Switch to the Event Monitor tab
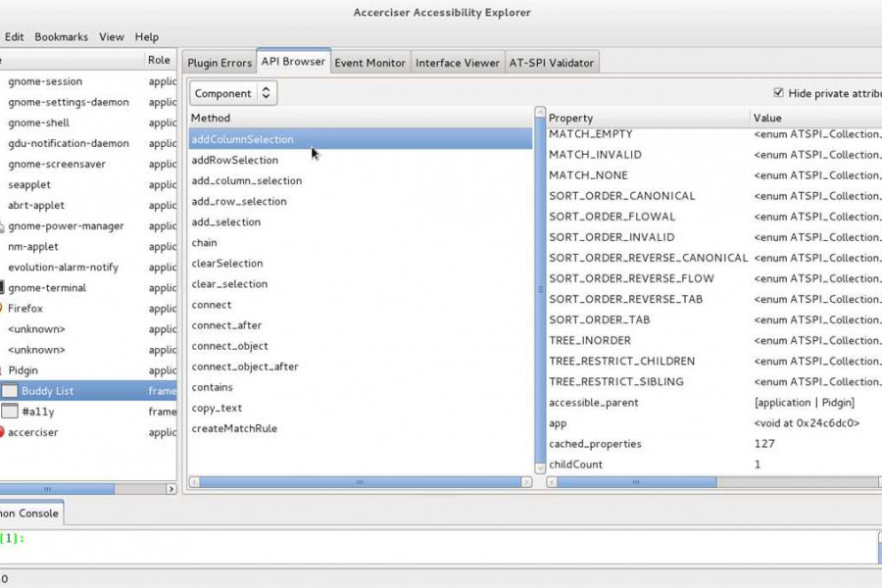 point(370,63)
